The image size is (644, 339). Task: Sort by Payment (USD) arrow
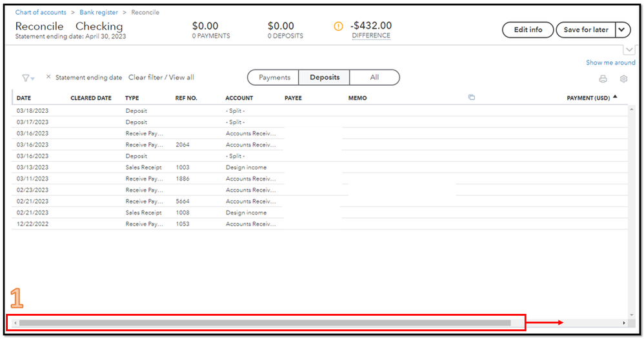615,97
